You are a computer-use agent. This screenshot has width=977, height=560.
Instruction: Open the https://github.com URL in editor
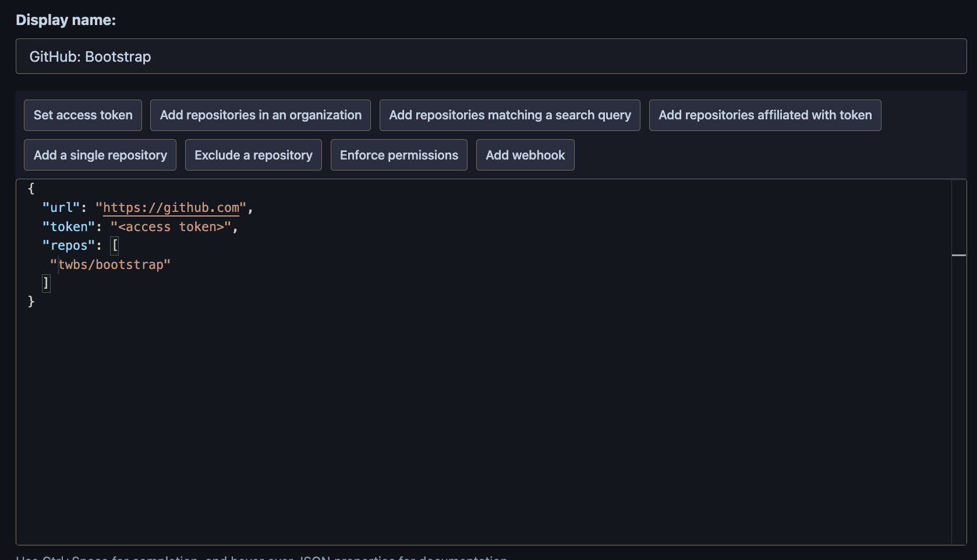pos(171,208)
